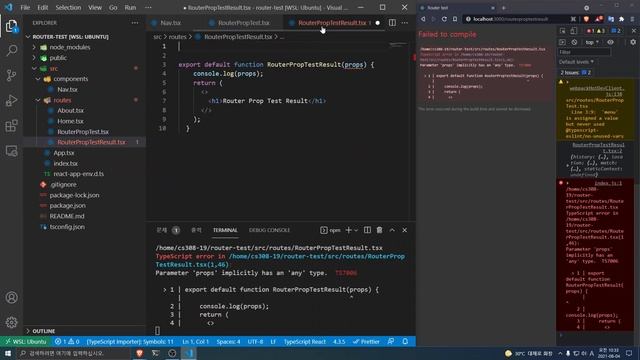Image resolution: width=640 pixels, height=360 pixels.
Task: Split the editor to the right
Action: click(x=392, y=23)
